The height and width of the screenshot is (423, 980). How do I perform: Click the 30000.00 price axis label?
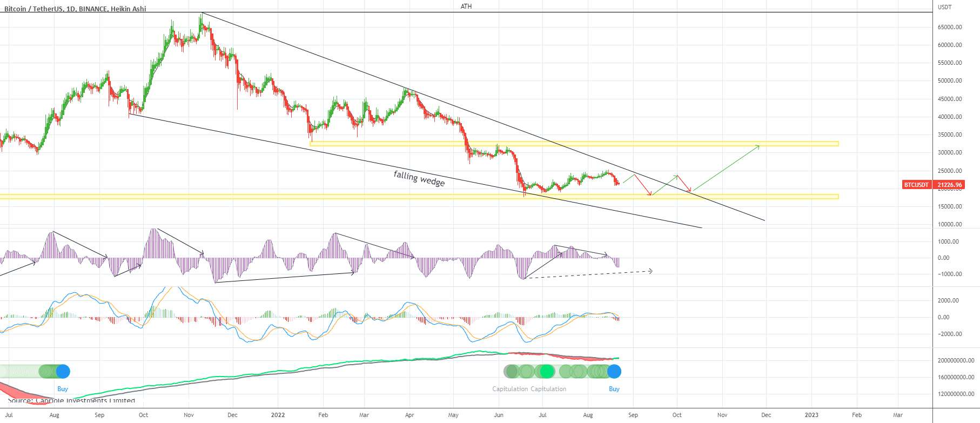950,152
